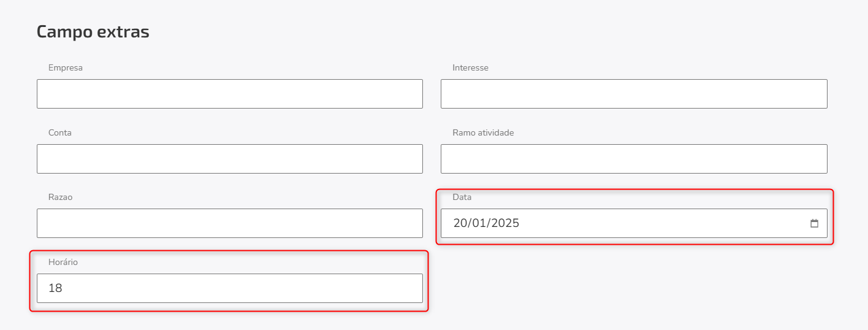Click the Conta field label
The image size is (868, 330).
click(60, 132)
